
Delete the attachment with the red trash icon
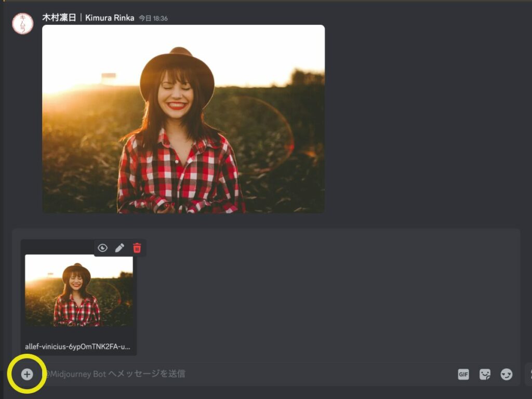click(x=137, y=248)
